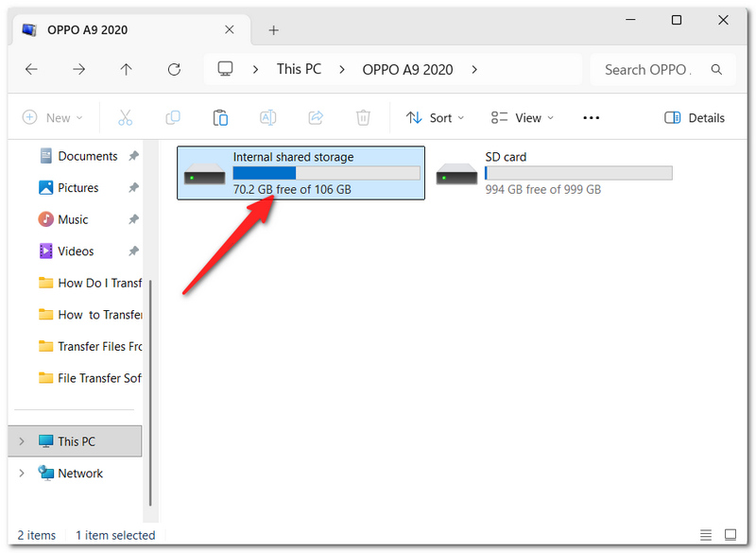This screenshot has height=553, width=756.
Task: Click the Internal shared storage label
Action: [x=293, y=157]
